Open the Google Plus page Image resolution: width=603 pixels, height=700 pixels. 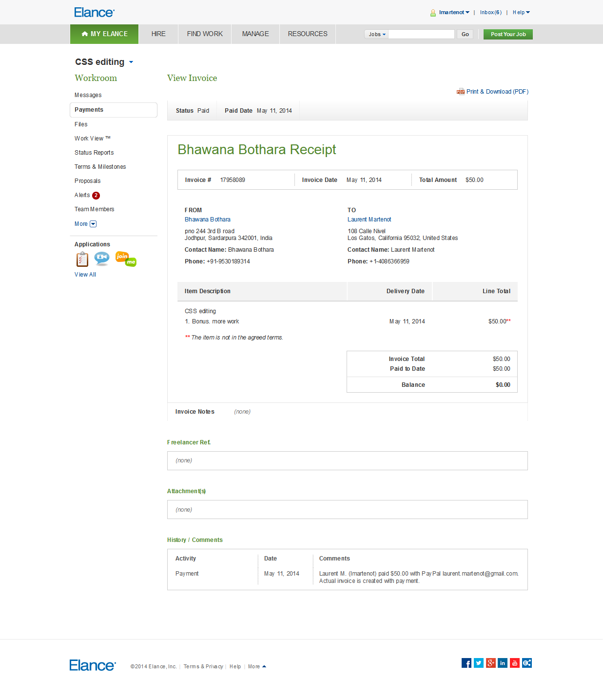pos(491,663)
